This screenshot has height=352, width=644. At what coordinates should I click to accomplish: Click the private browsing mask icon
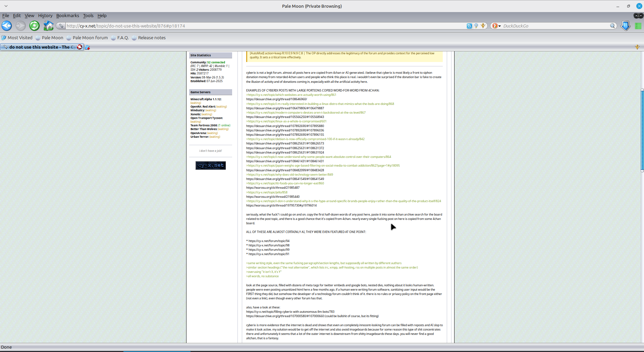tap(638, 15)
